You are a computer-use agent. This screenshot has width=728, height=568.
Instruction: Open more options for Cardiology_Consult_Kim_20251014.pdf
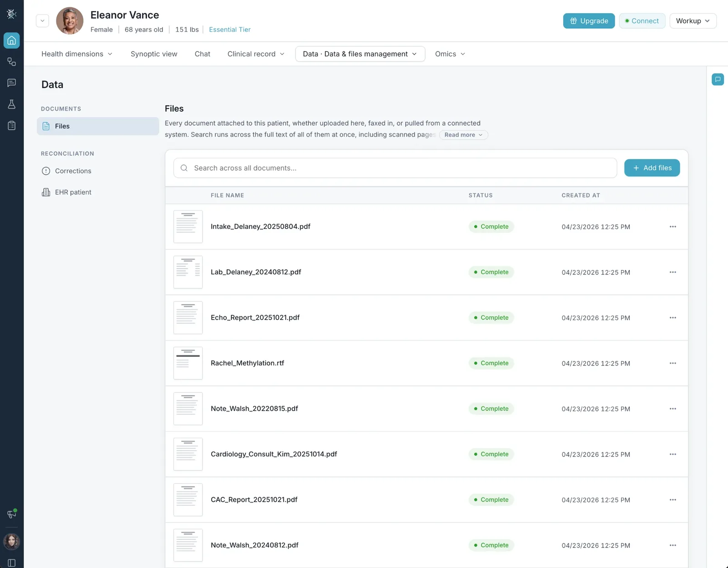coord(672,454)
